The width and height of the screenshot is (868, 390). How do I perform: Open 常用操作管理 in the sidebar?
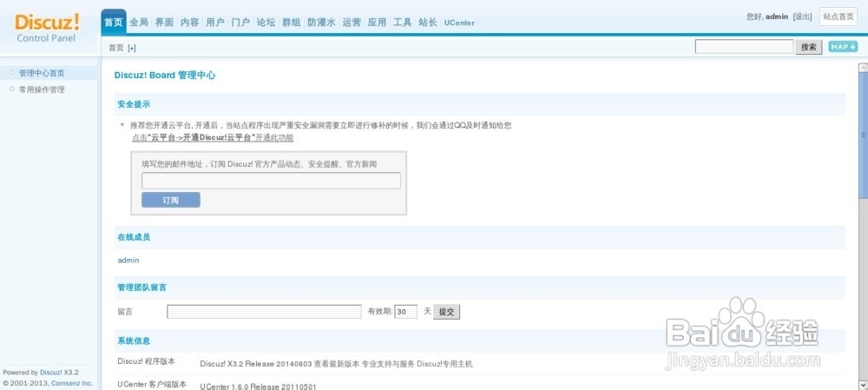coord(42,89)
